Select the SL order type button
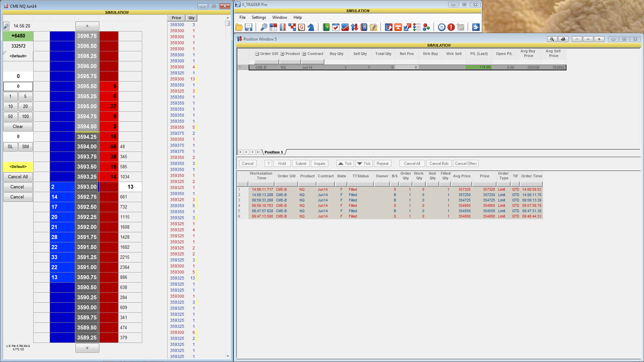Screen dimensions: 644x362 (10, 147)
